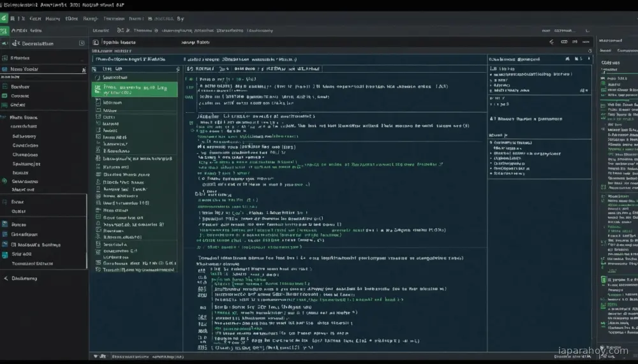Click the panel icon before the first editor tab
Screen dimensions: 638x364
point(96,42)
